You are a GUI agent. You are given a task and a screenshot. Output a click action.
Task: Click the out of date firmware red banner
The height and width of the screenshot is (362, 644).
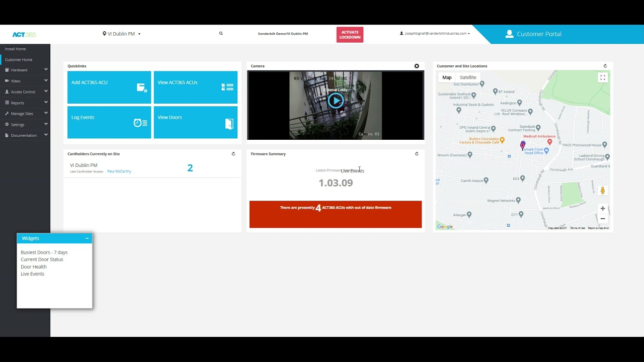coord(336,214)
